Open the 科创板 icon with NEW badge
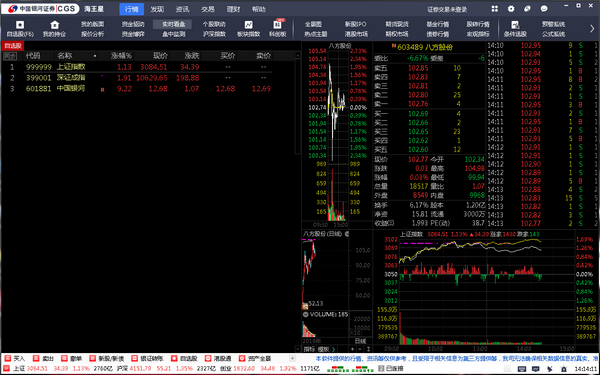Viewport: 600px width, 375px height. (x=277, y=25)
